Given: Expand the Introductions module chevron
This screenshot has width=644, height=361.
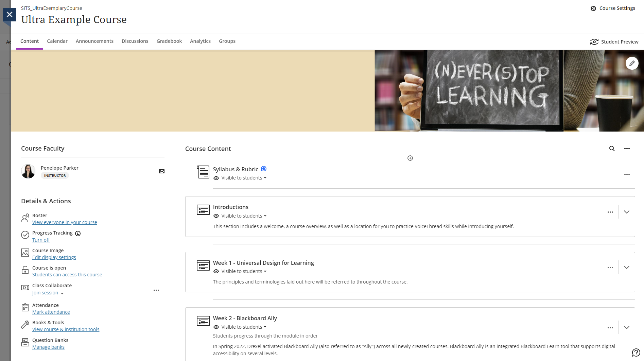Looking at the screenshot, I should [626, 212].
